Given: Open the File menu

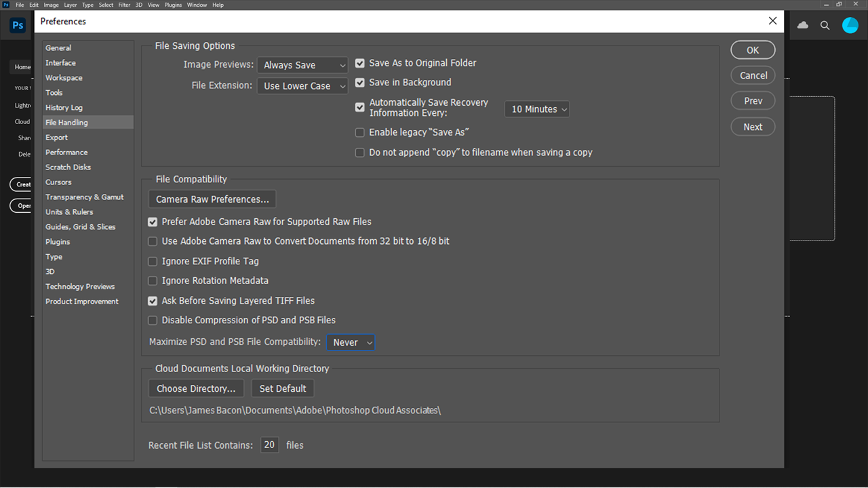Looking at the screenshot, I should pyautogui.click(x=20, y=5).
